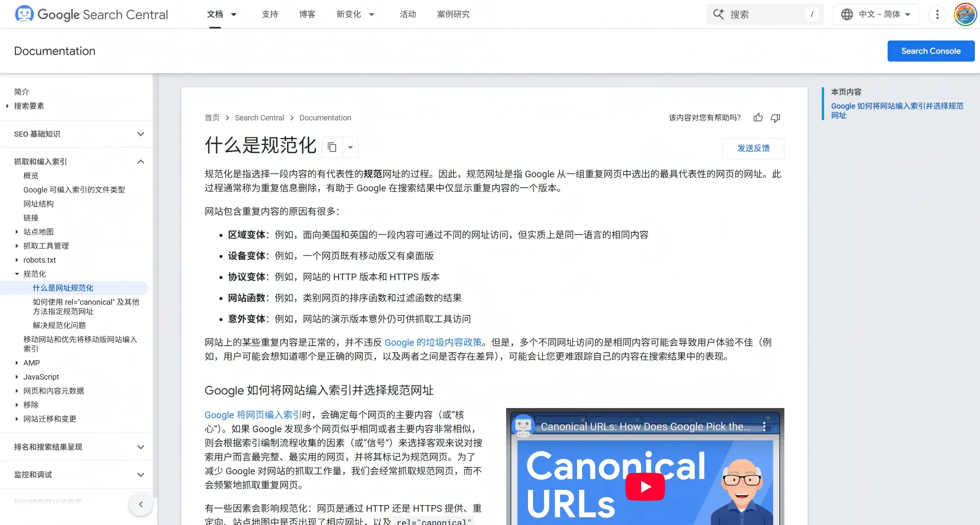980x525 pixels.
Task: Expand the 网站迁移和变更 tree item
Action: tap(17, 419)
